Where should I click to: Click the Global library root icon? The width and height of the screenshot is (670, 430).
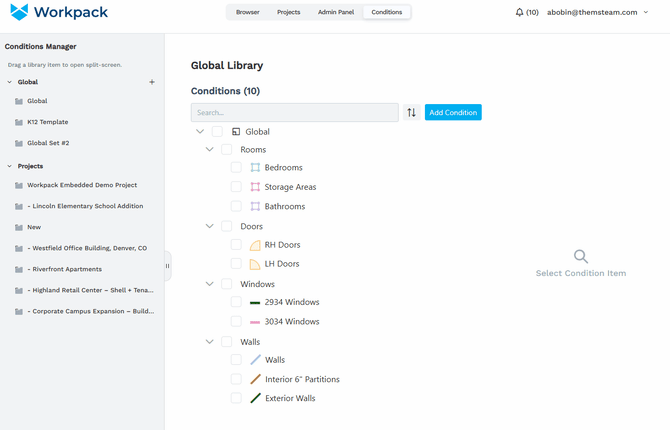coord(236,132)
